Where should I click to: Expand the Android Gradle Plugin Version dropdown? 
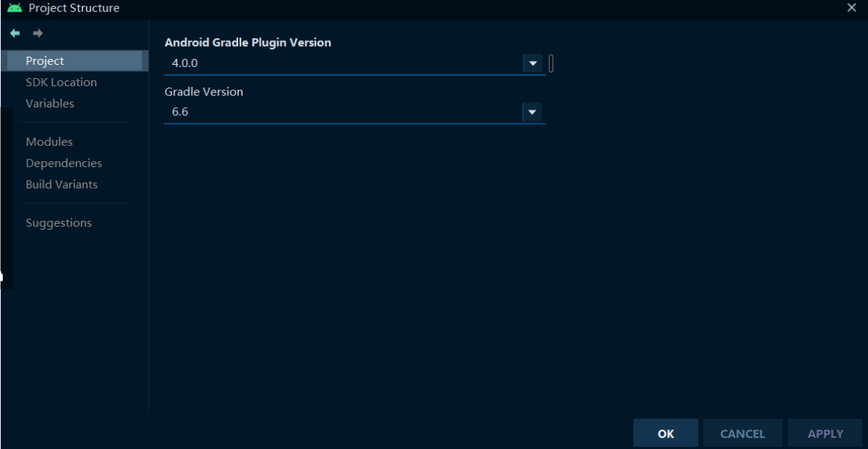pyautogui.click(x=532, y=63)
